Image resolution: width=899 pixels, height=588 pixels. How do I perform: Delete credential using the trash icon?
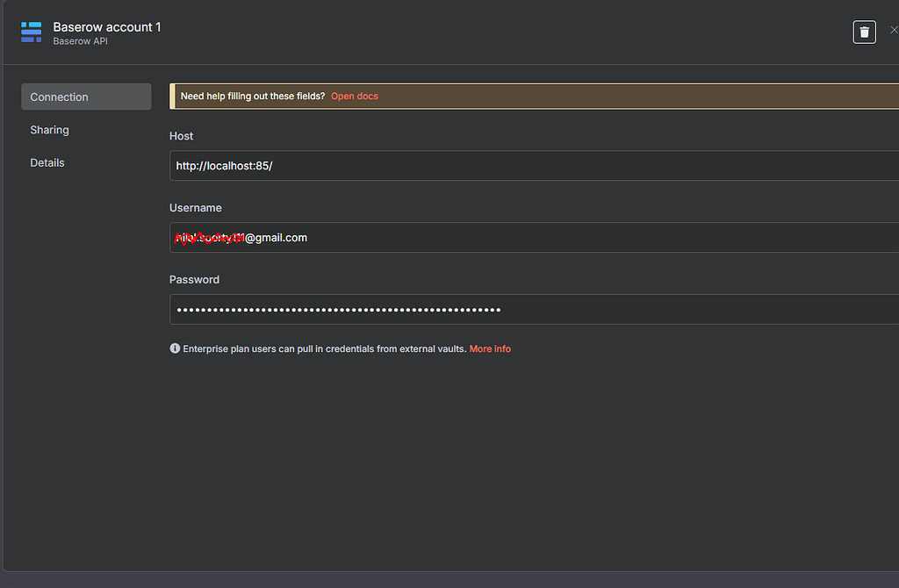click(864, 32)
